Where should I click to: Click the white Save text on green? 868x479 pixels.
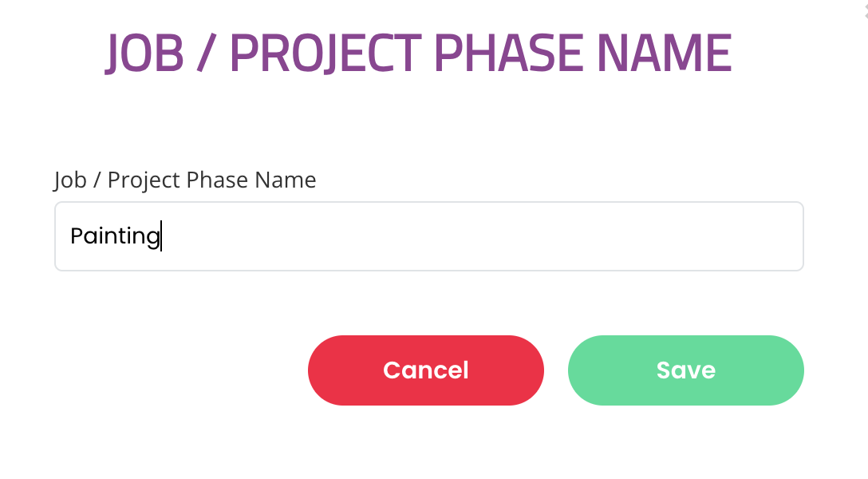[686, 370]
